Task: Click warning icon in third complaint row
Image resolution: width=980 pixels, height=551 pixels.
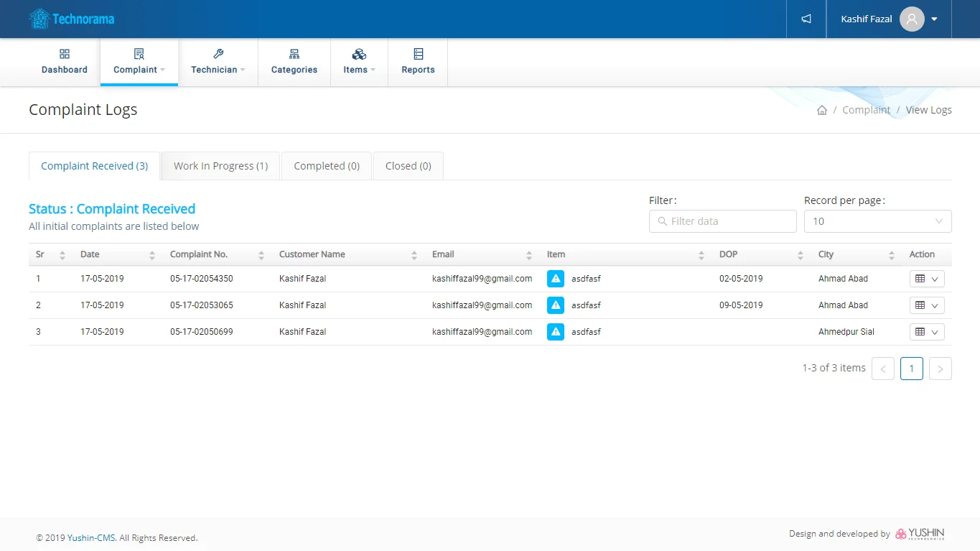Action: pos(555,332)
